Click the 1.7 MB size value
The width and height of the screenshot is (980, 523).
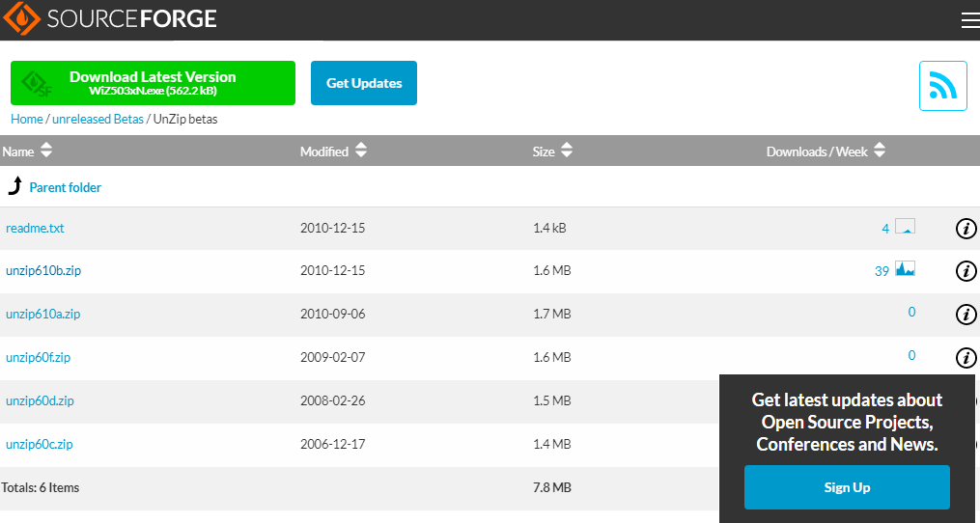(552, 314)
